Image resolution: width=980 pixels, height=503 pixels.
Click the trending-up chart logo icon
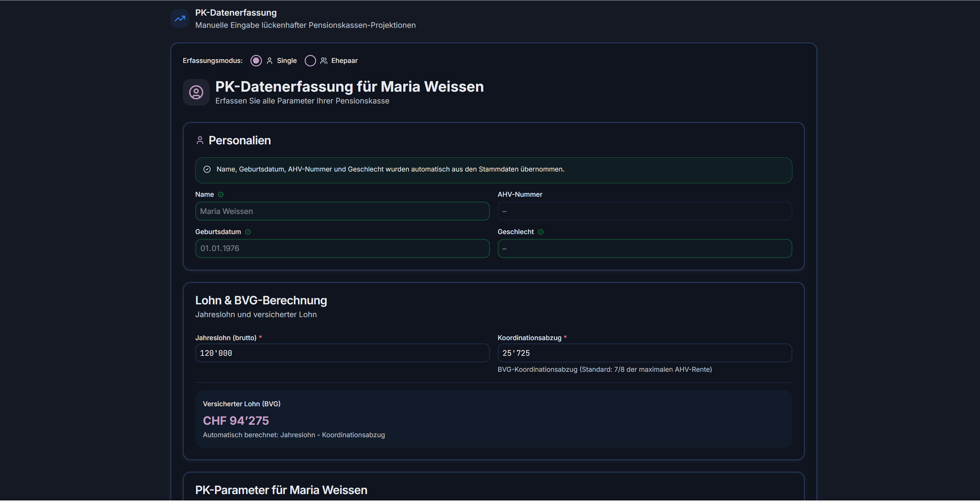point(180,18)
